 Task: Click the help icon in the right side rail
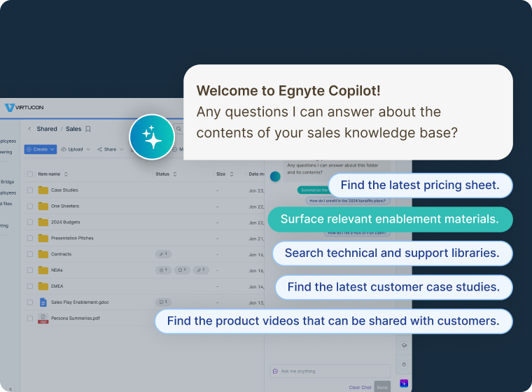(404, 364)
